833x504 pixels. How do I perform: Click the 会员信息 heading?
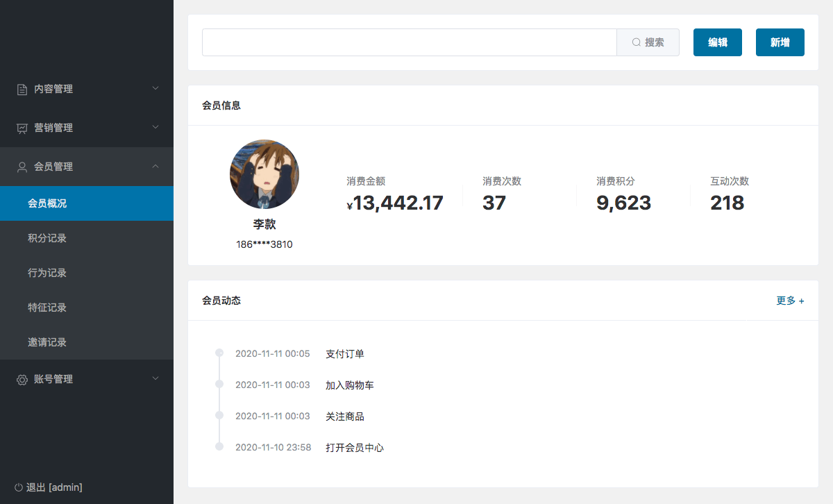(221, 106)
